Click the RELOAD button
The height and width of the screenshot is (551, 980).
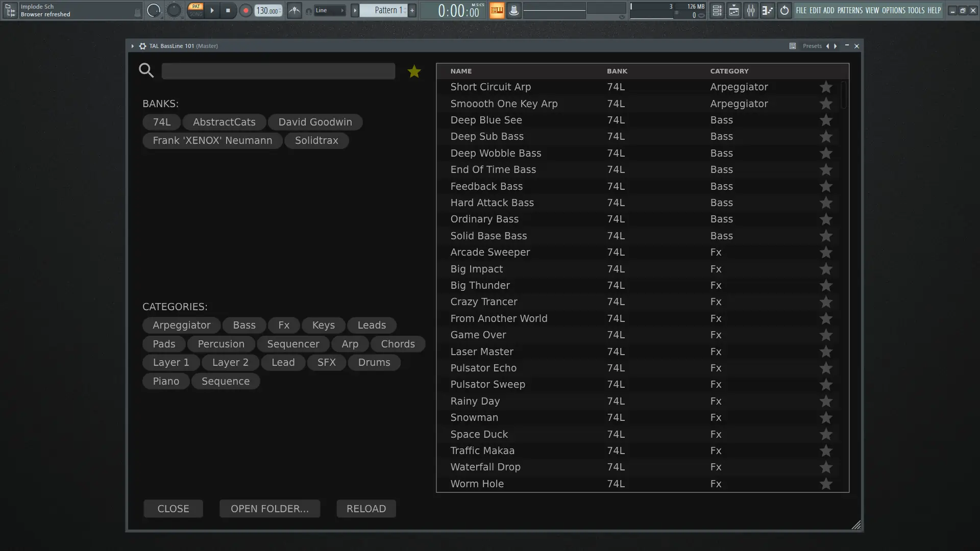click(365, 508)
